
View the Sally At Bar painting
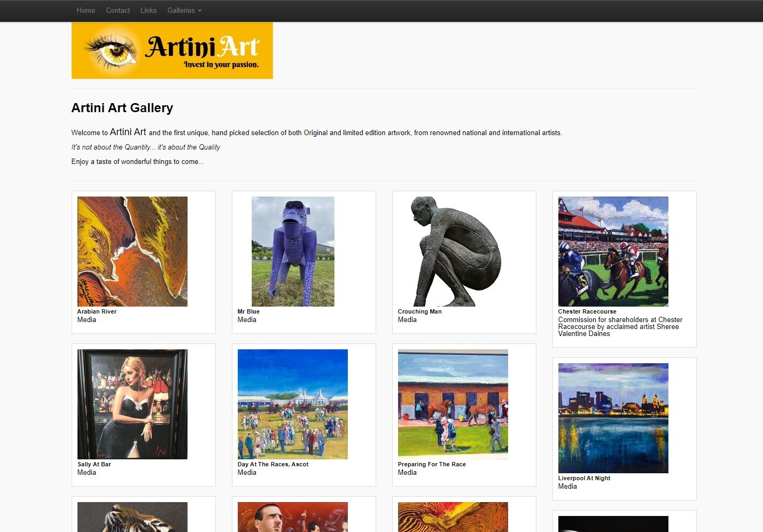133,404
